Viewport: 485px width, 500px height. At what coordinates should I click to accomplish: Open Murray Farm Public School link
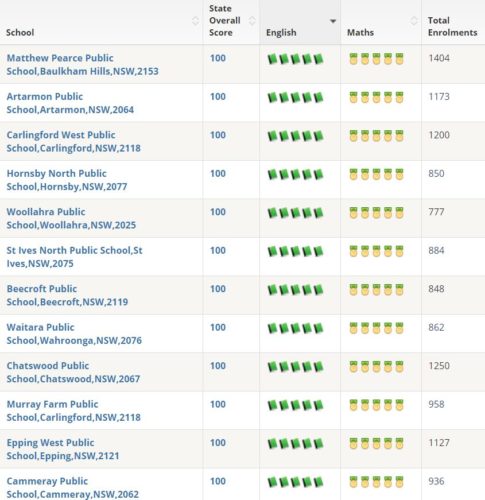coord(73,411)
